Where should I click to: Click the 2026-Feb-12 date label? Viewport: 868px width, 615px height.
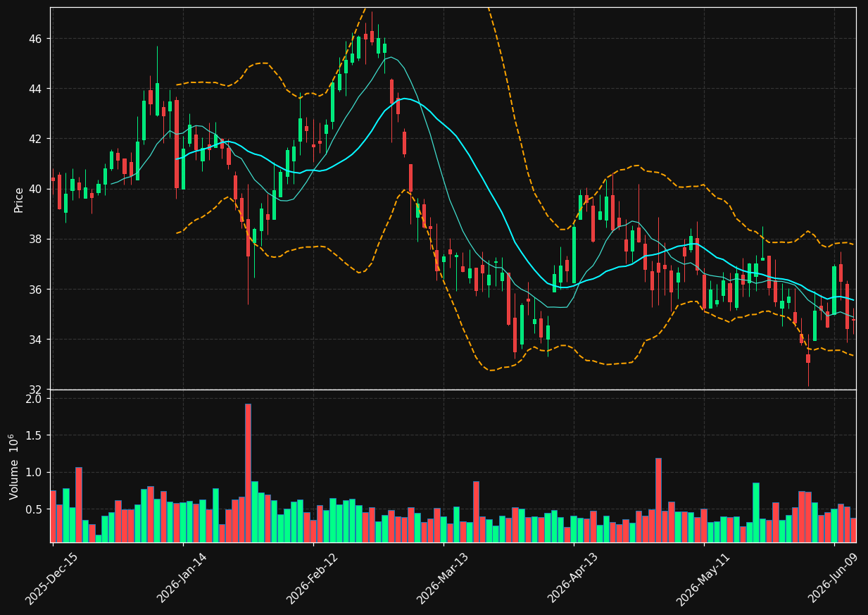[313, 578]
